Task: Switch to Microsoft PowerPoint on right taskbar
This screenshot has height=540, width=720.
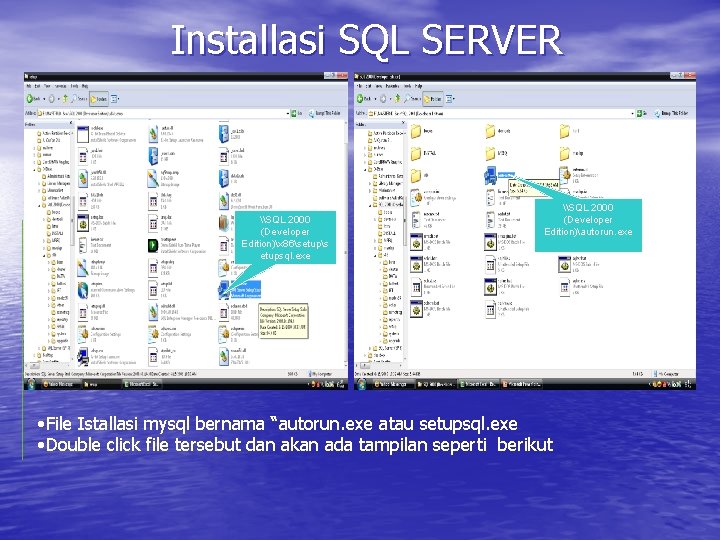Action: 522,384
